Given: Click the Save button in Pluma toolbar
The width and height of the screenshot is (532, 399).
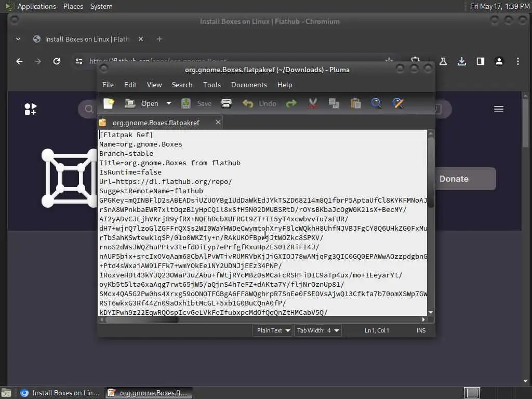Looking at the screenshot, I should pyautogui.click(x=196, y=103).
